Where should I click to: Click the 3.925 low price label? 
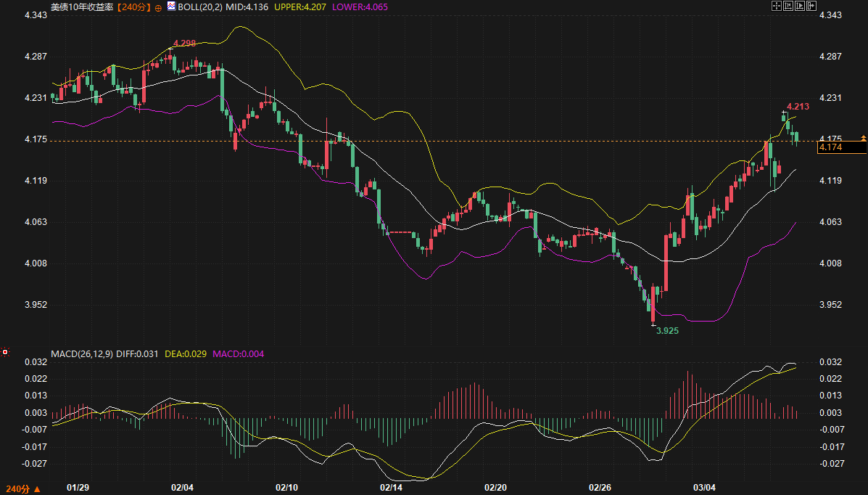point(667,330)
